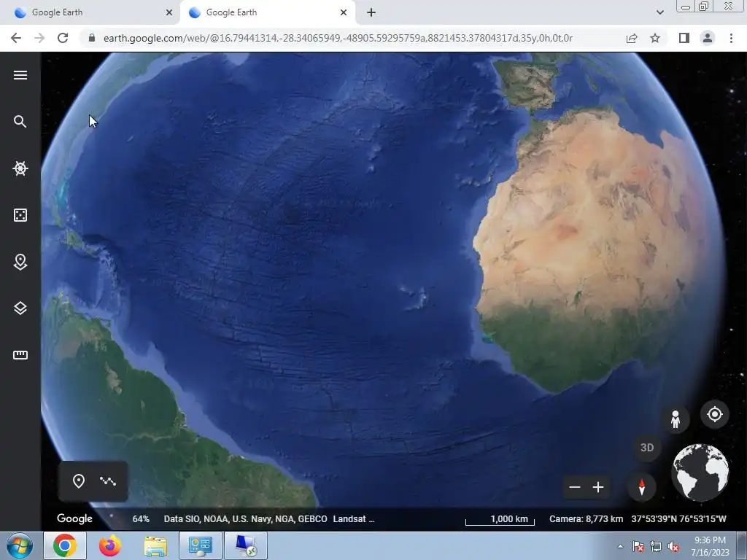Screen dimensions: 747x560
Task: Click the data attribution text Data SIO, NOAA
Action: pyautogui.click(x=245, y=519)
